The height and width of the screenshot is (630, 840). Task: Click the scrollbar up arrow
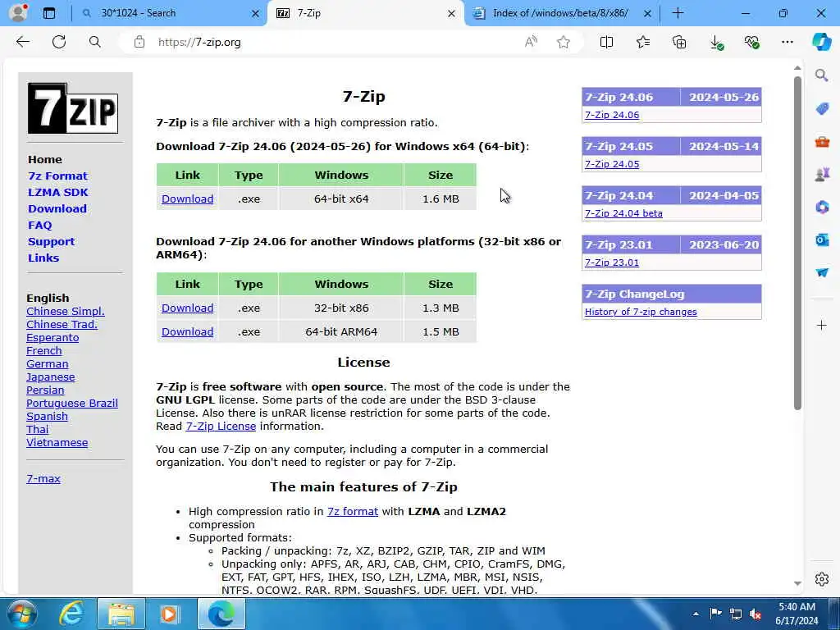click(797, 68)
